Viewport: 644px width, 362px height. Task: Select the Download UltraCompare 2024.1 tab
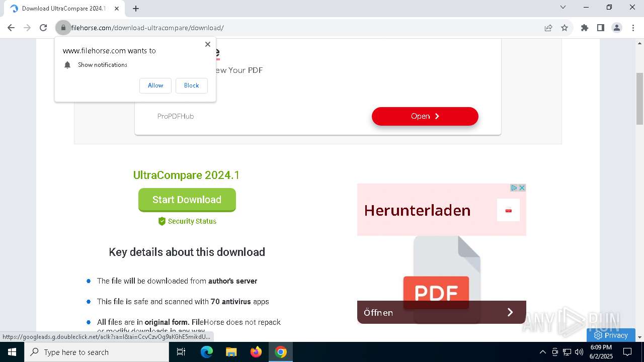63,9
